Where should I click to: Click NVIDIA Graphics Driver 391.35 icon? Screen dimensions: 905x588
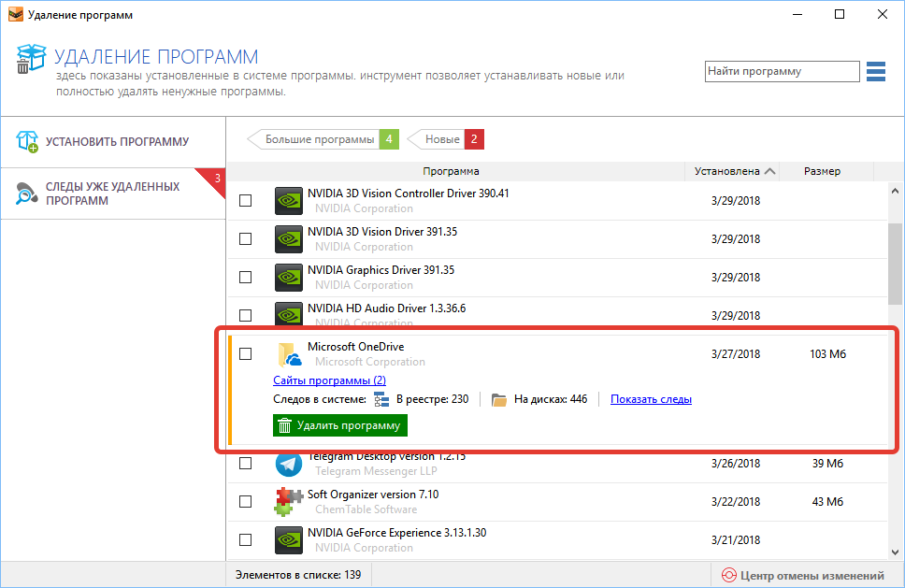[289, 278]
